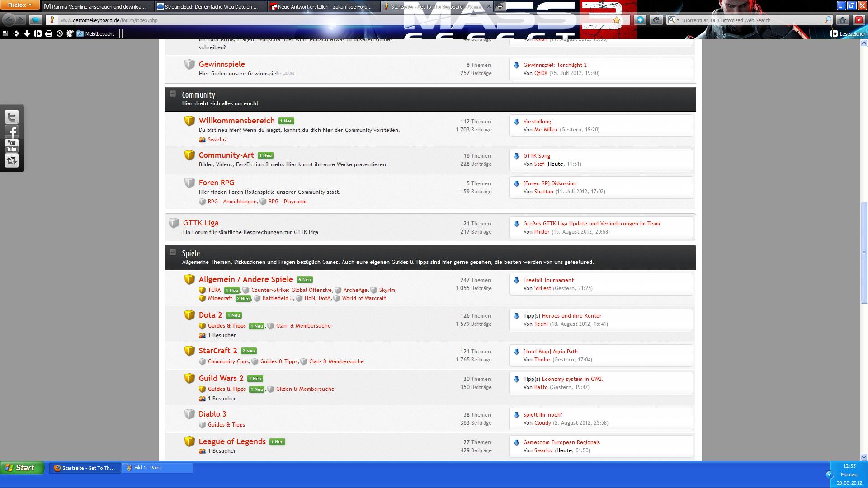Viewport: 868px width, 488px height.
Task: Click the retweet icon in the social sidebar
Action: click(12, 160)
